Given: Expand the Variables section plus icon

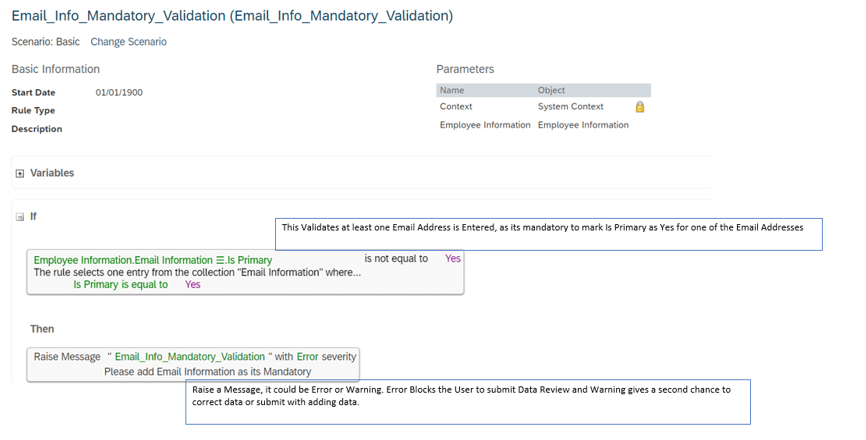Looking at the screenshot, I should 20,173.
